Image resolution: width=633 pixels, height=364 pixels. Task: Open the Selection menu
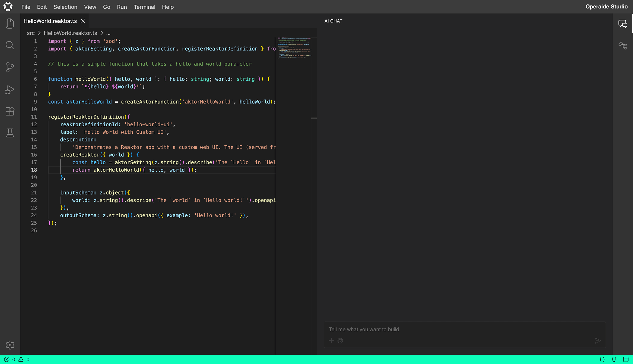65,7
